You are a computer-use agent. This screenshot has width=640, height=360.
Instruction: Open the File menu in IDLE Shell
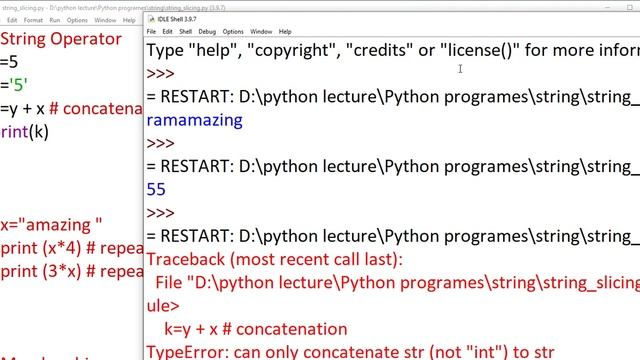[x=151, y=31]
